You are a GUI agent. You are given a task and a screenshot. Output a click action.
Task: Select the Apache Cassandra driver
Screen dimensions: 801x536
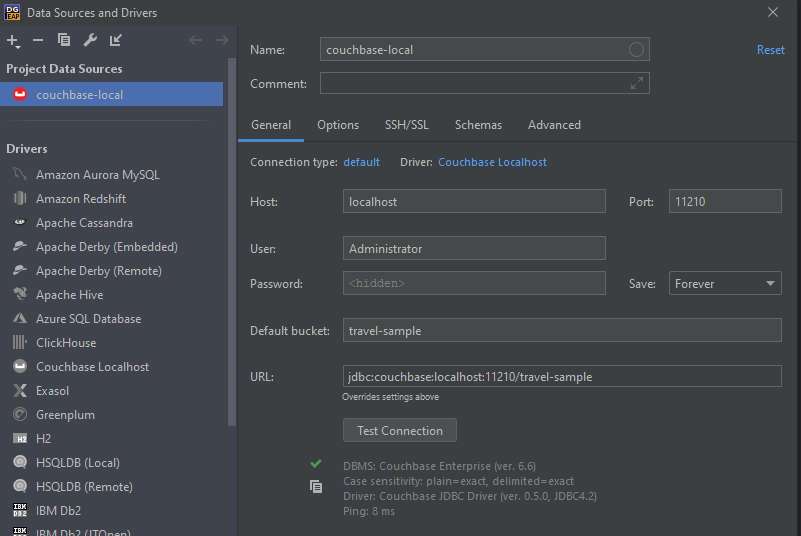pyautogui.click(x=111, y=223)
